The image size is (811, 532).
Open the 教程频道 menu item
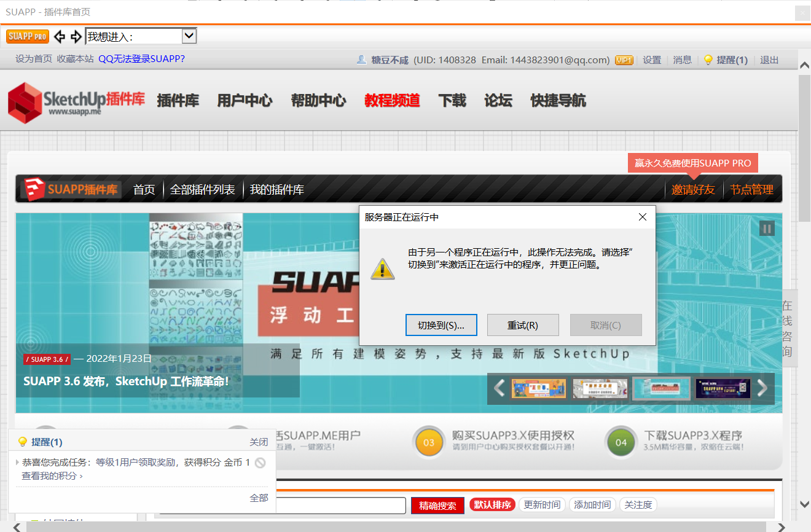(x=392, y=101)
